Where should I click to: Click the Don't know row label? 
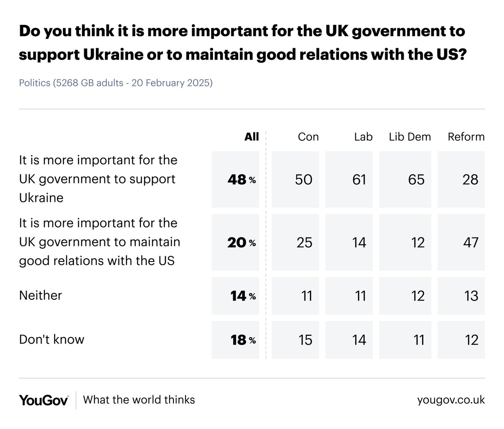point(52,339)
